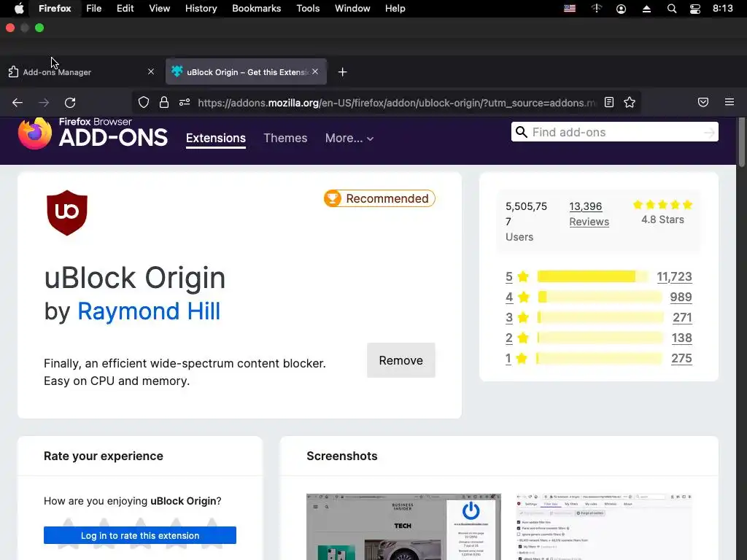Open first uBlock screenshot thumbnail
Screen dimensions: 747x560
(403, 527)
